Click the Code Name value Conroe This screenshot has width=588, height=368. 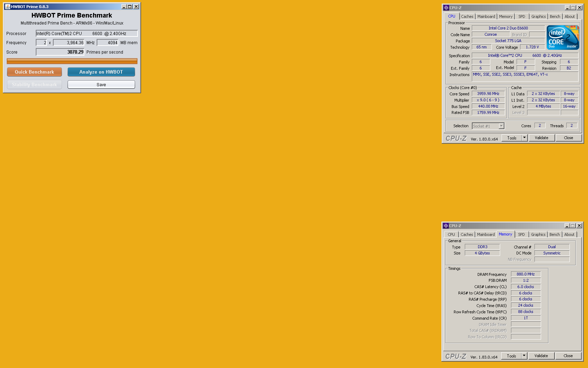491,34
